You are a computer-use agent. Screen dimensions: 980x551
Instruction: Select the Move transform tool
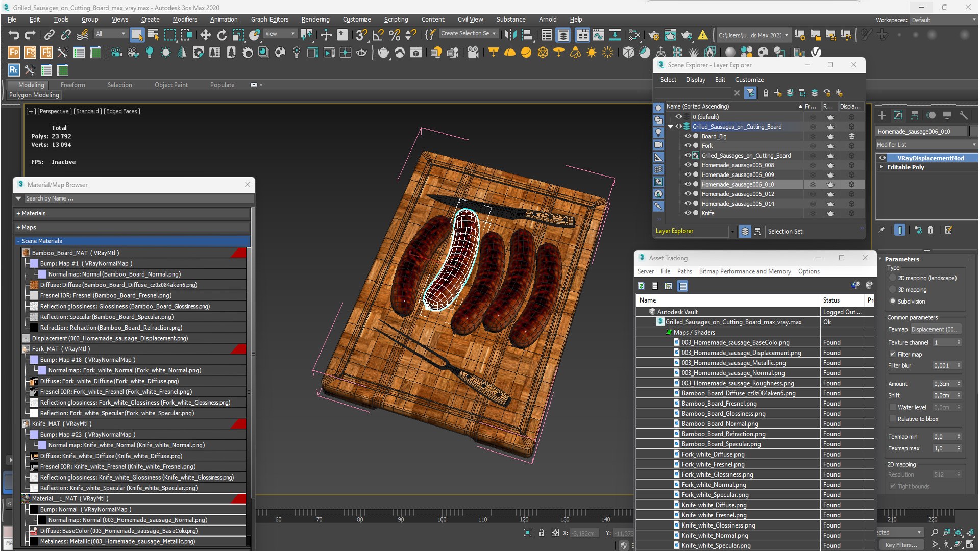[205, 35]
